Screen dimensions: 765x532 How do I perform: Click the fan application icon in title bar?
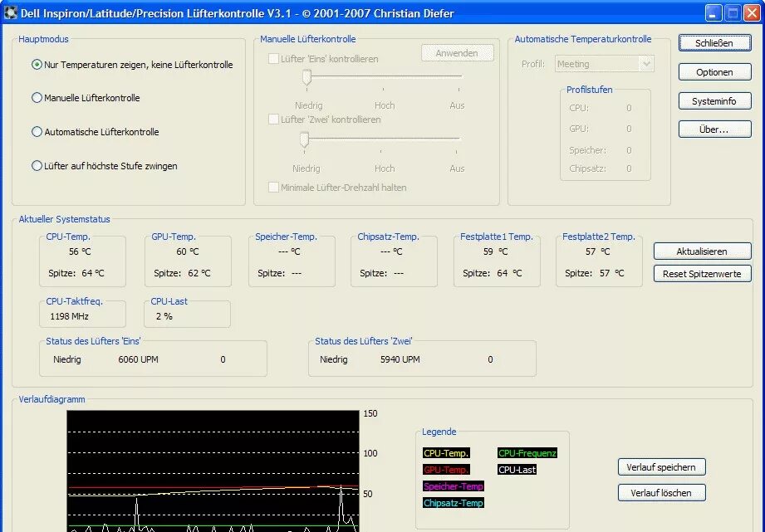click(10, 12)
